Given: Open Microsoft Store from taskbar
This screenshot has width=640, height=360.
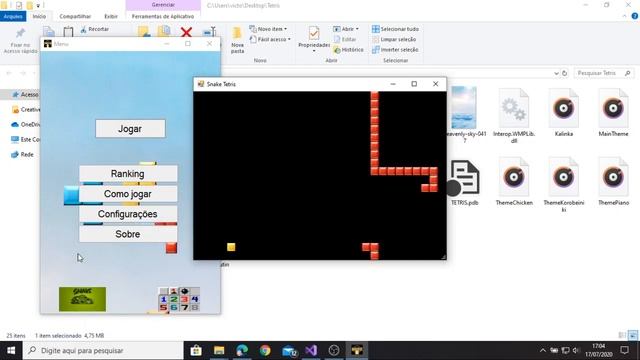Looking at the screenshot, I should [196, 351].
